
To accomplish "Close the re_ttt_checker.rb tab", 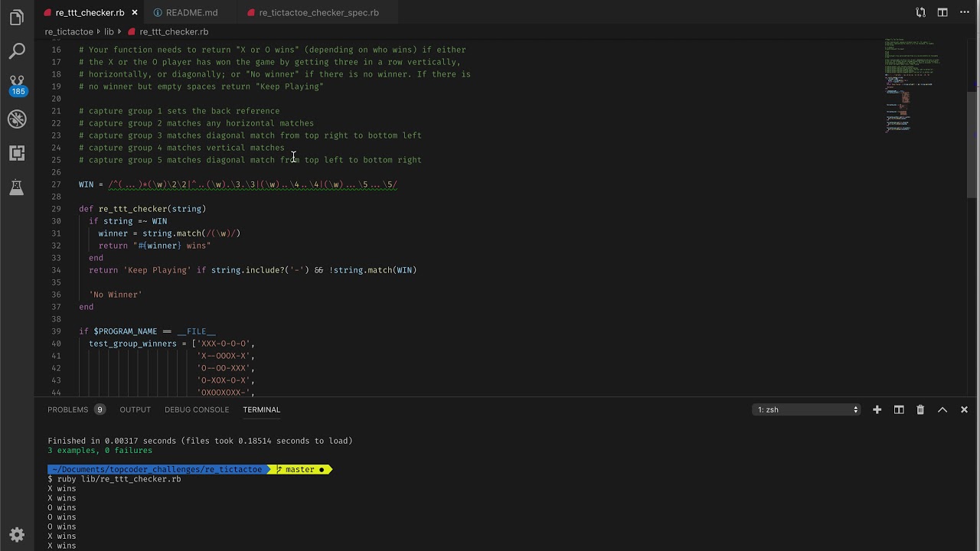I will pos(135,12).
